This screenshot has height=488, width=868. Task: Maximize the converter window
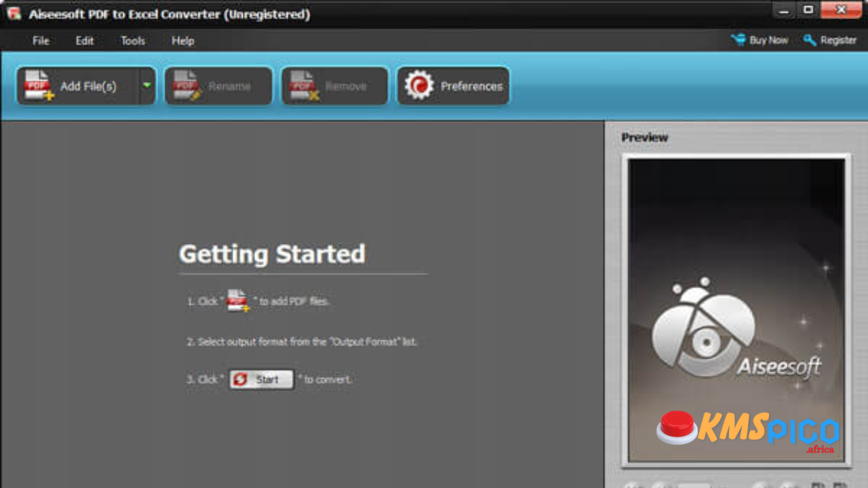808,9
